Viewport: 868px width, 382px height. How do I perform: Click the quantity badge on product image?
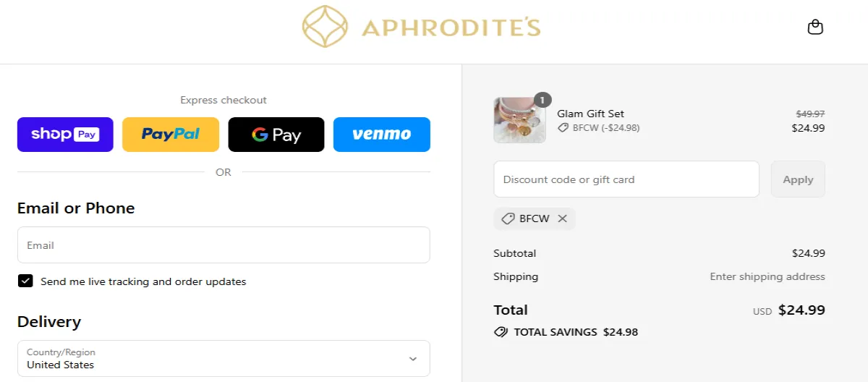[542, 99]
